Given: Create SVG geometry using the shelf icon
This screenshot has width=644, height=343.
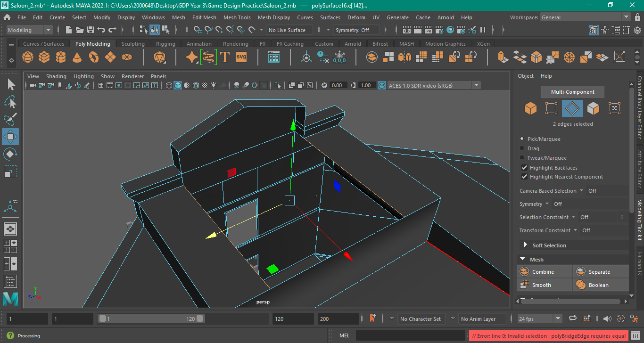Looking at the screenshot, I should [240, 57].
